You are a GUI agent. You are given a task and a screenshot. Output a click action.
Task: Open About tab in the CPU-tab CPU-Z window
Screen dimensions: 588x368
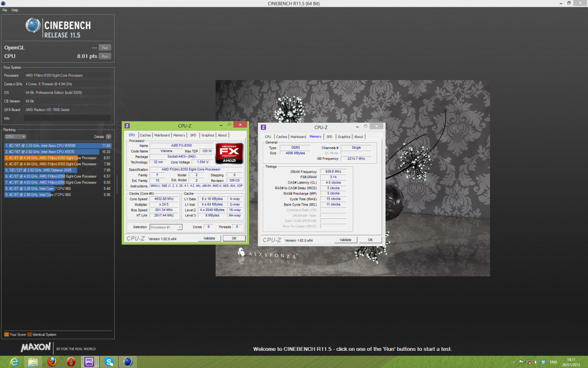[222, 135]
